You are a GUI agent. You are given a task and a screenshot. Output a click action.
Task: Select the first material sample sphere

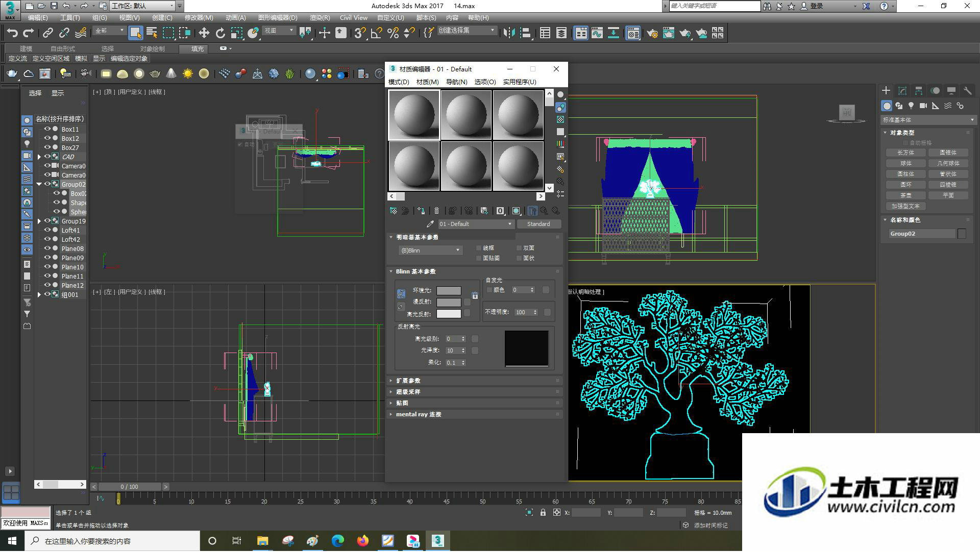click(414, 115)
